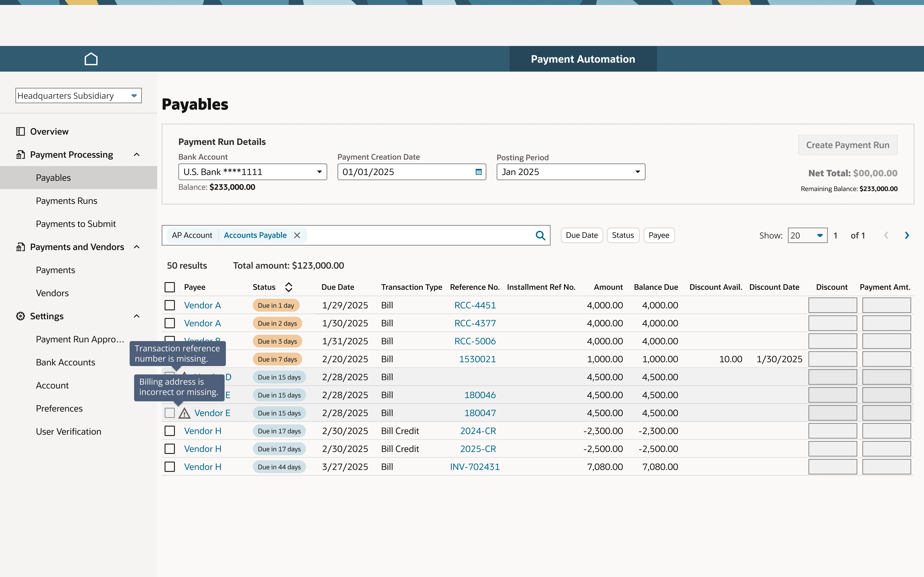Click the home icon in the header

tap(91, 59)
